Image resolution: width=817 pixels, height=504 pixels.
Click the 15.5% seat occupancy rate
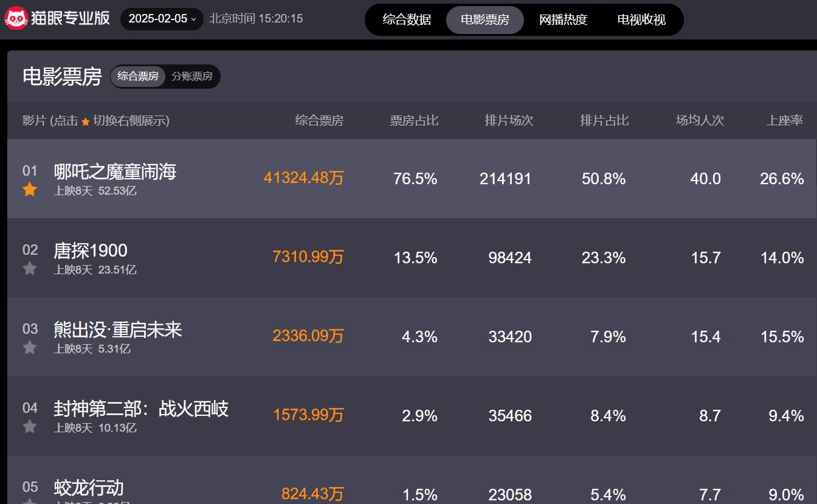pyautogui.click(x=782, y=337)
